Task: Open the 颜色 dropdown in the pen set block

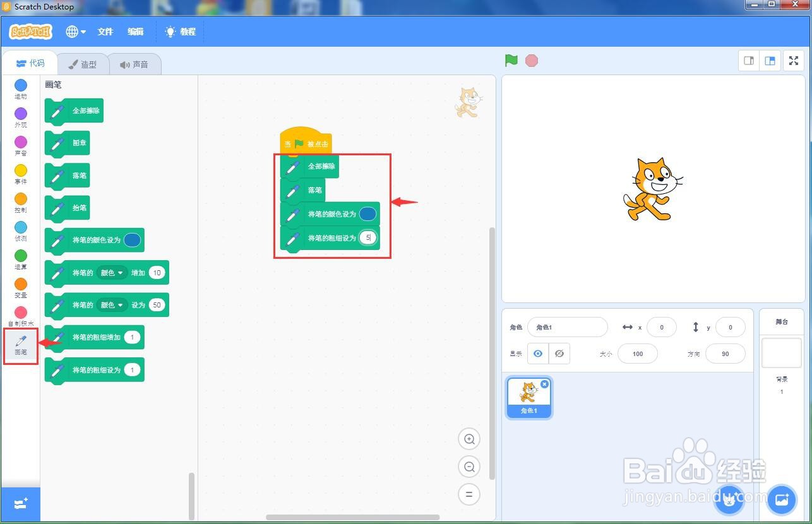Action: point(112,305)
